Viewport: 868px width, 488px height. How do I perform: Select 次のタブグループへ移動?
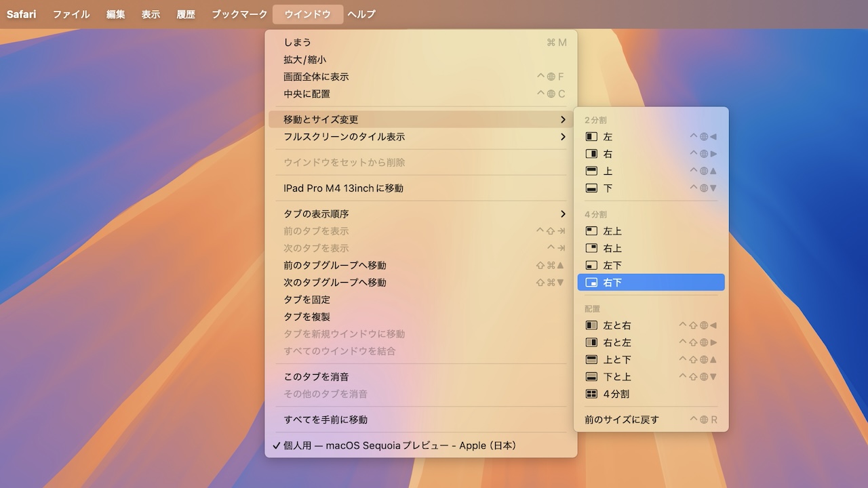tap(421, 283)
